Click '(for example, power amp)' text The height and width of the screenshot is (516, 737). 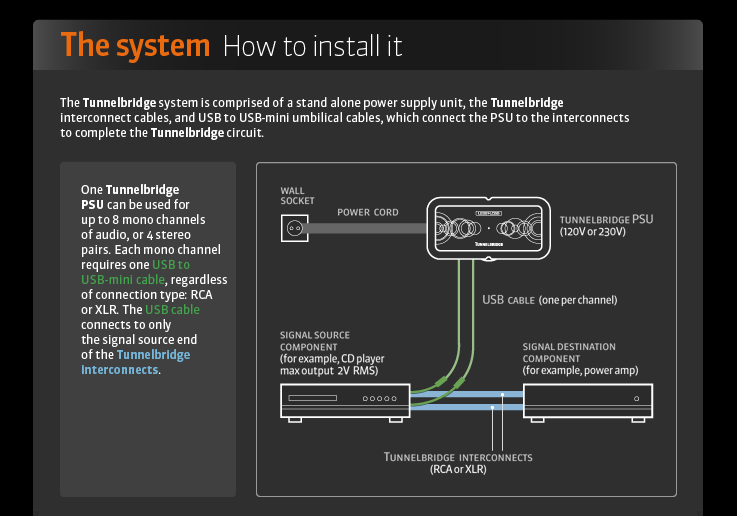(580, 370)
